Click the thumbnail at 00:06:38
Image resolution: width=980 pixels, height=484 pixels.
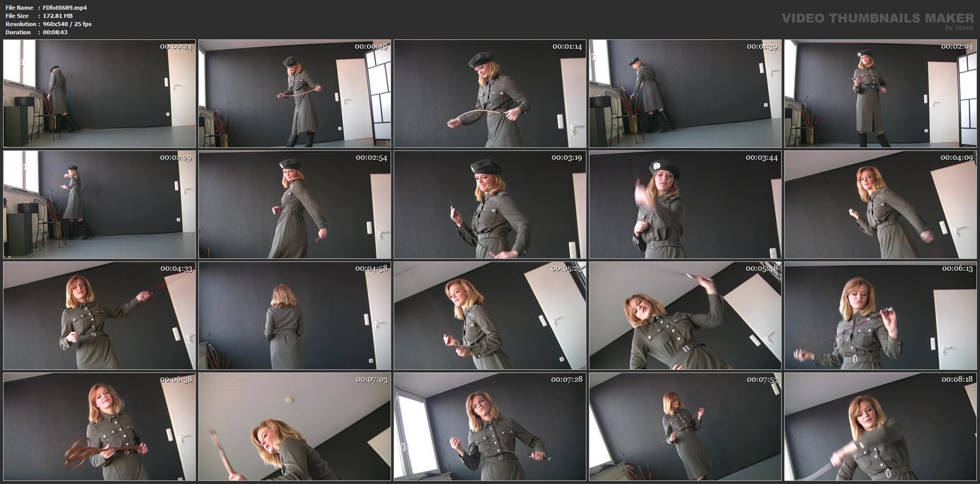[x=100, y=427]
